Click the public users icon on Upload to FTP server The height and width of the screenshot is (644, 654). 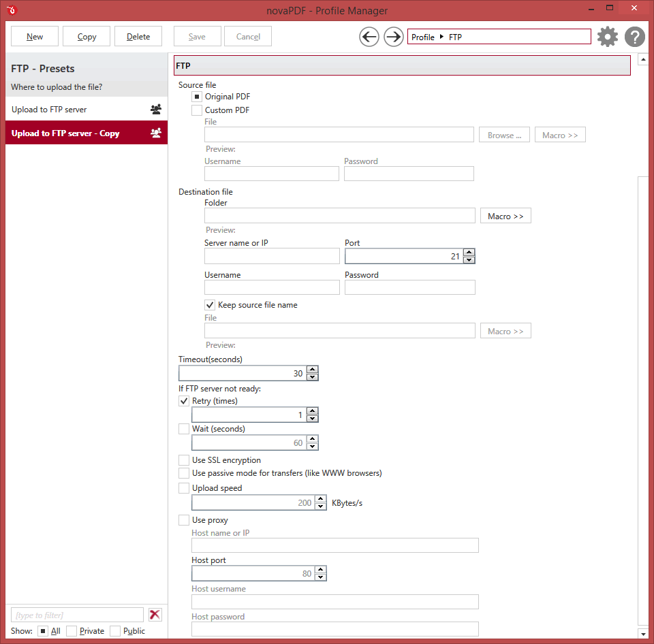point(155,109)
